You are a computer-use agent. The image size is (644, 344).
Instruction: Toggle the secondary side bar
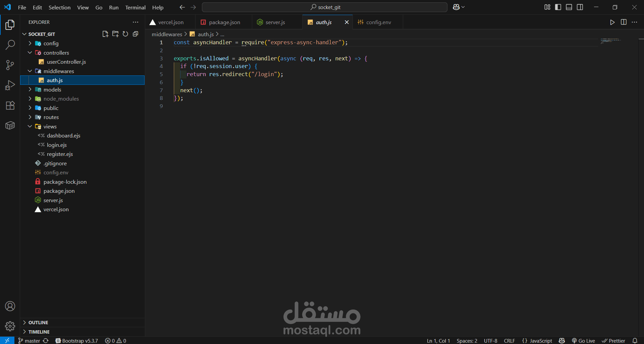580,7
